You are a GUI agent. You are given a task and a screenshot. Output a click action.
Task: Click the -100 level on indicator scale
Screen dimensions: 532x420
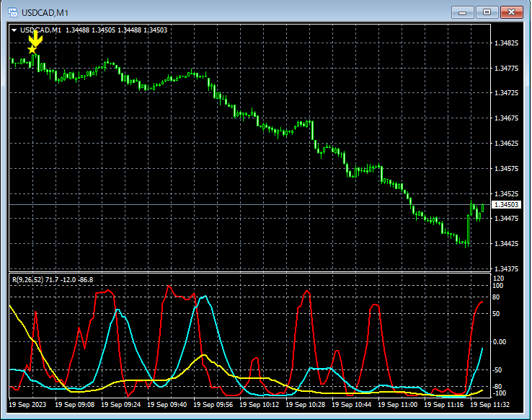point(500,393)
